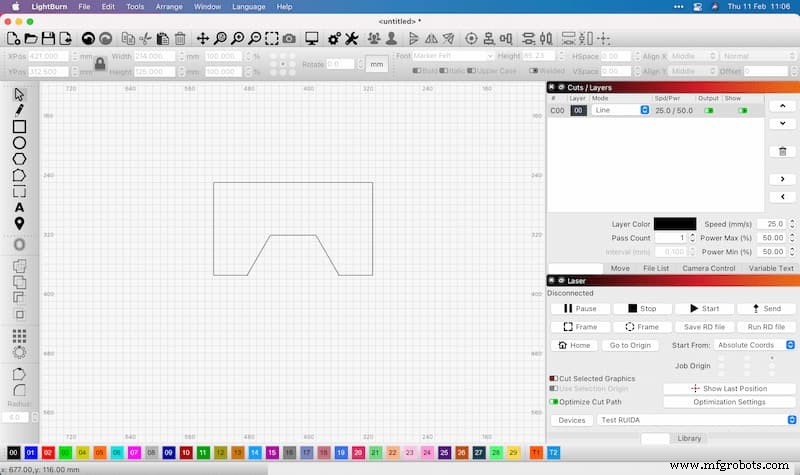Screen dimensions: 800x475
Task: Select the Draw Lines pencil tool
Action: pyautogui.click(x=19, y=110)
